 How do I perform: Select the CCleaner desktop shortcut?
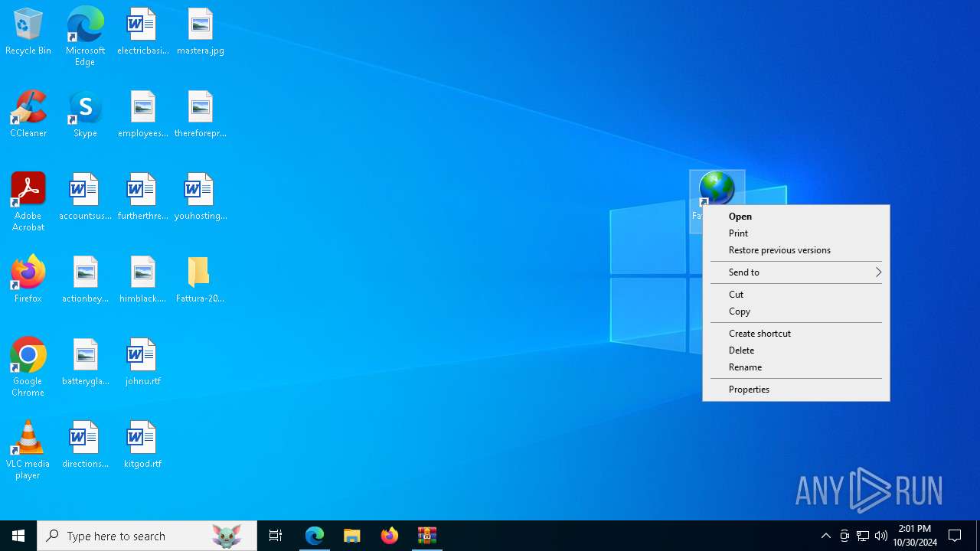point(28,115)
